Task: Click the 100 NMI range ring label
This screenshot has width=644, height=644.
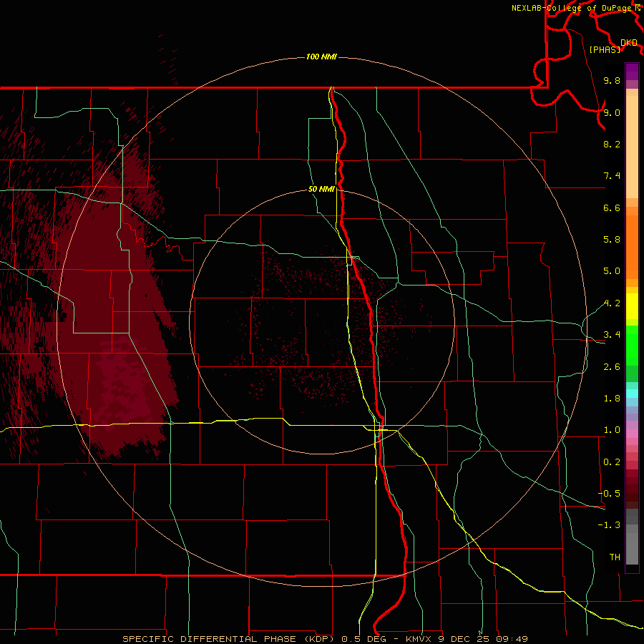Action: tap(321, 57)
